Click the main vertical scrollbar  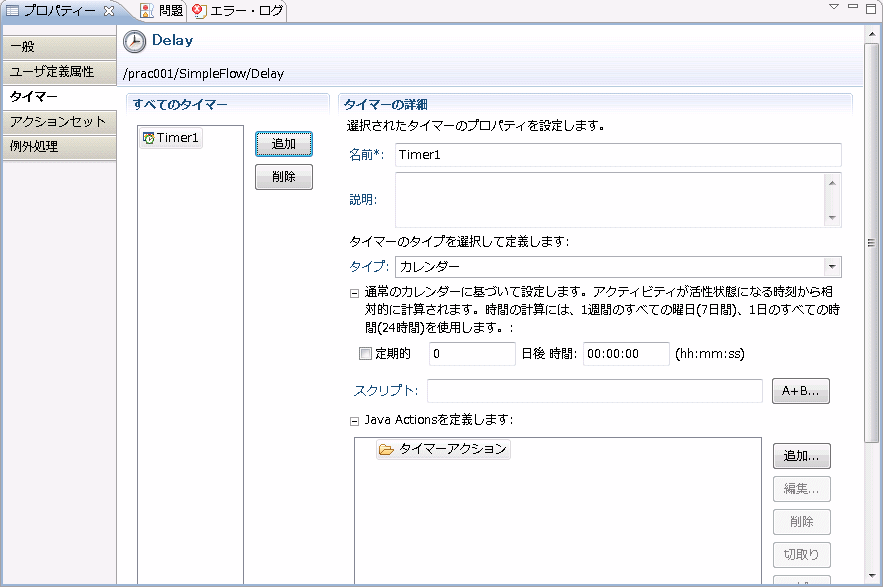(x=872, y=300)
